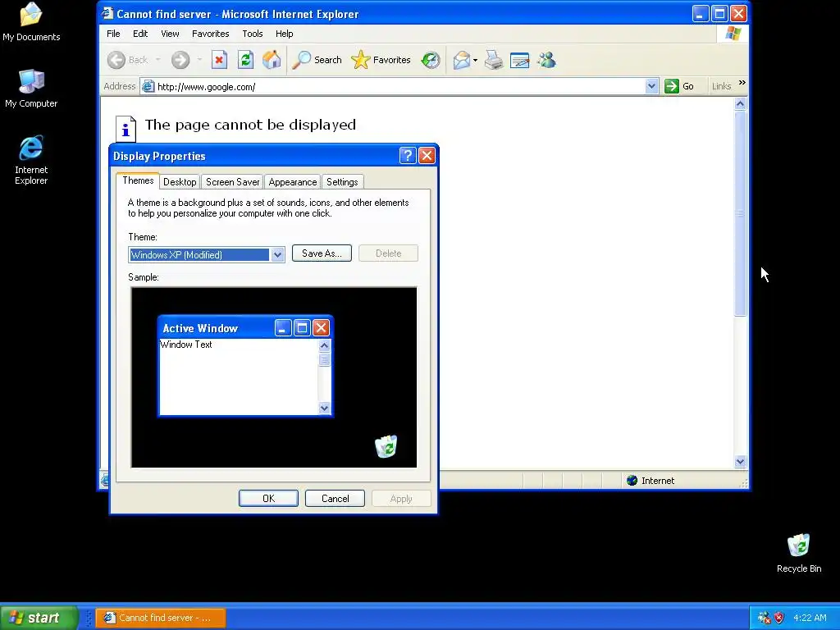
Task: Go to the Home page icon
Action: coord(272,60)
